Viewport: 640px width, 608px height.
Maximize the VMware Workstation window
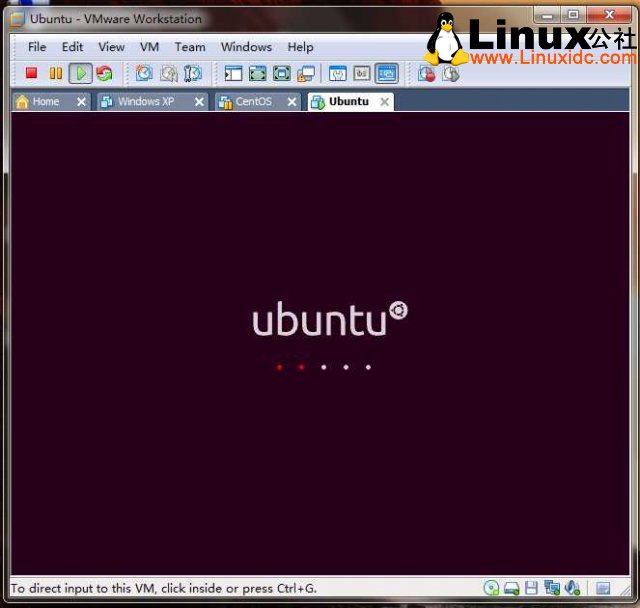(573, 16)
